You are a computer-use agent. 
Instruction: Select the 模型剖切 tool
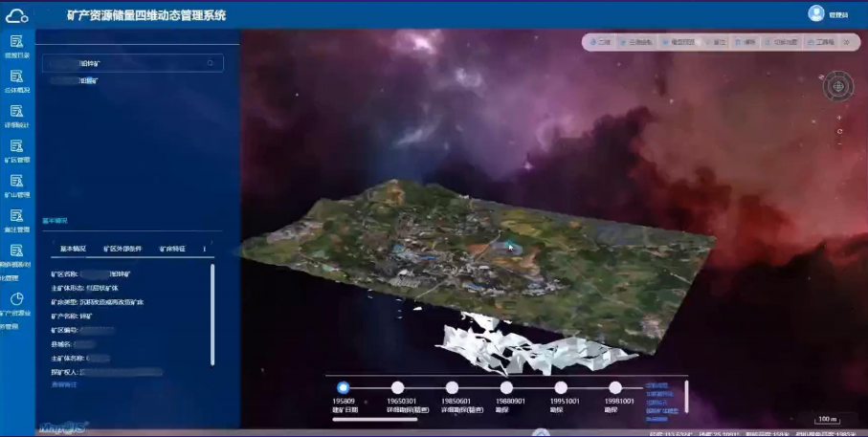(679, 42)
